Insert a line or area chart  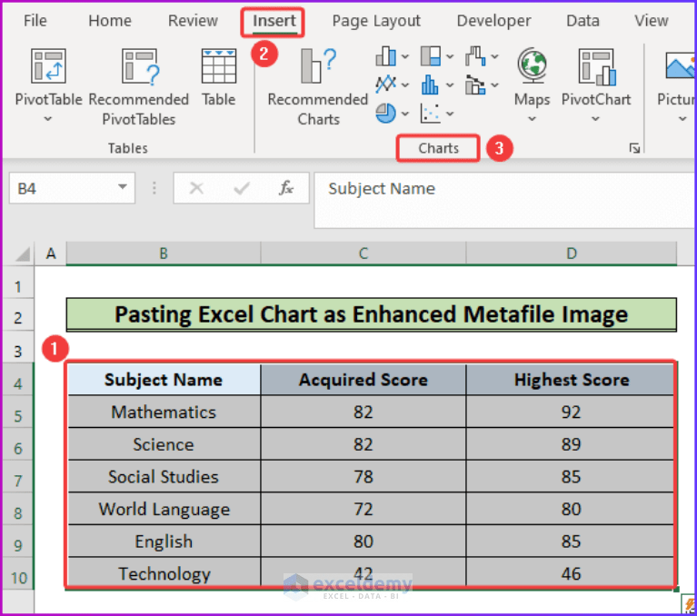(385, 84)
